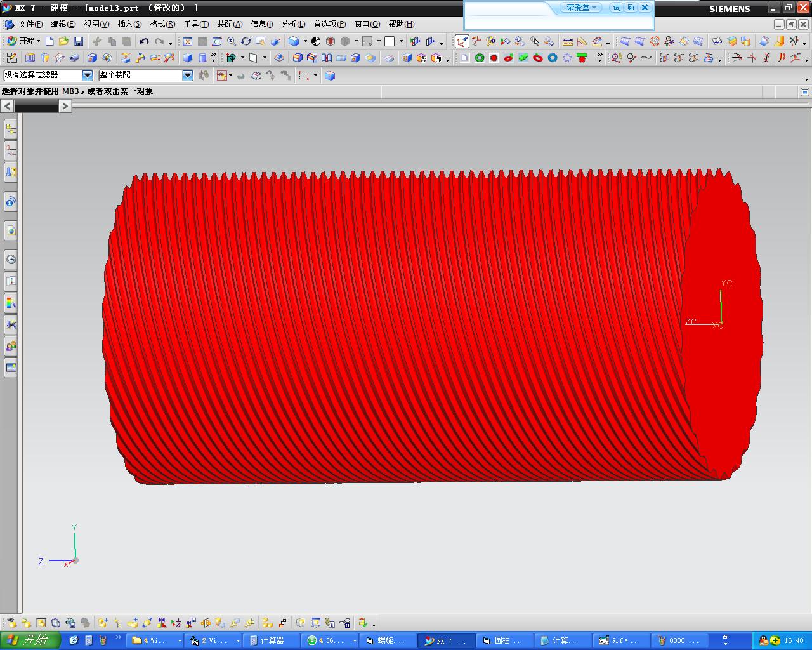Select the Zoom magnifier tool
This screenshot has height=650, width=812.
pos(232,41)
